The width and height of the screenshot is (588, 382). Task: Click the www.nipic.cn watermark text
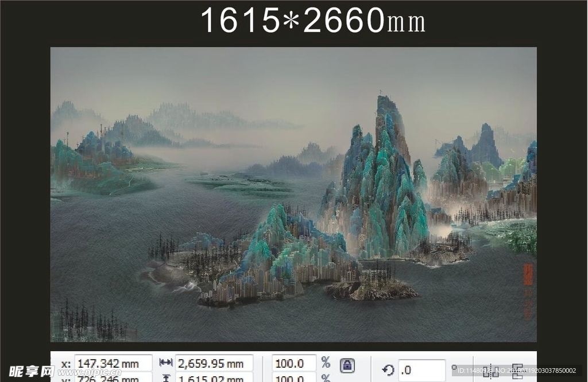point(91,373)
